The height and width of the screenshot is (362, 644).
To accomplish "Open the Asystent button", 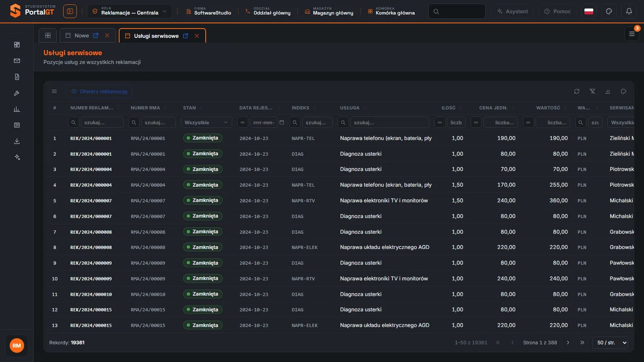I will [512, 11].
